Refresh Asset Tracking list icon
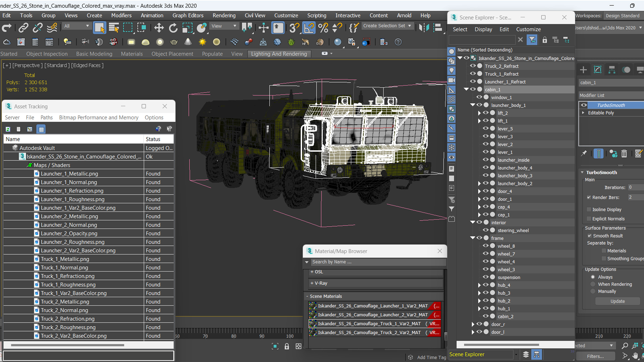644x362 pixels. (8, 129)
